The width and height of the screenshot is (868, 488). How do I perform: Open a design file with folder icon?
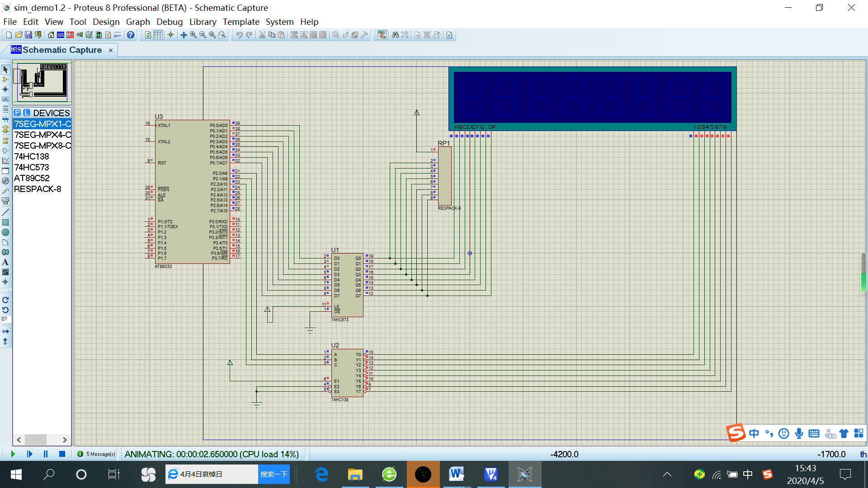pyautogui.click(x=19, y=35)
